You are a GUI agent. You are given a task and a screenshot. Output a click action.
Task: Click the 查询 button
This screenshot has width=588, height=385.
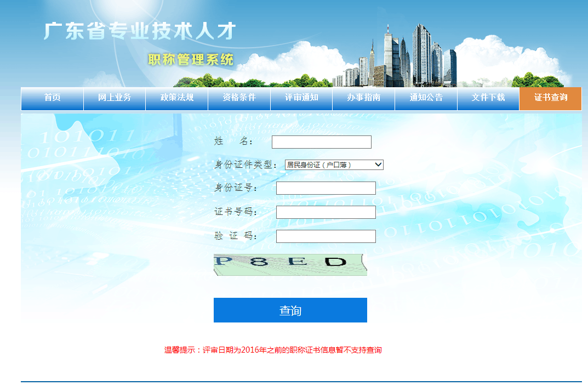click(x=290, y=310)
